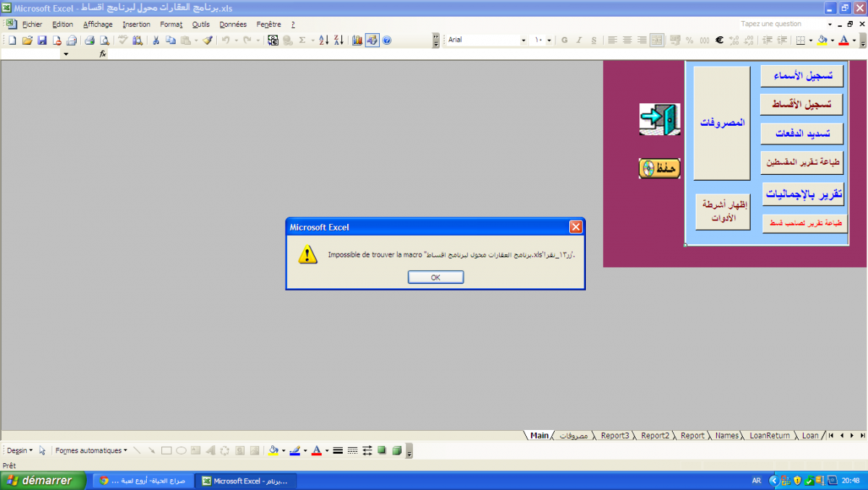Click the AR language indicator in the tray
Viewport: 868px width, 490px height.
[x=757, y=481]
